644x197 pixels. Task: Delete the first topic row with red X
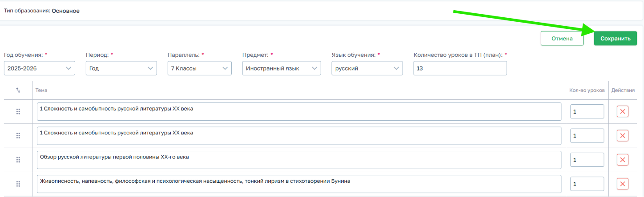click(x=622, y=112)
